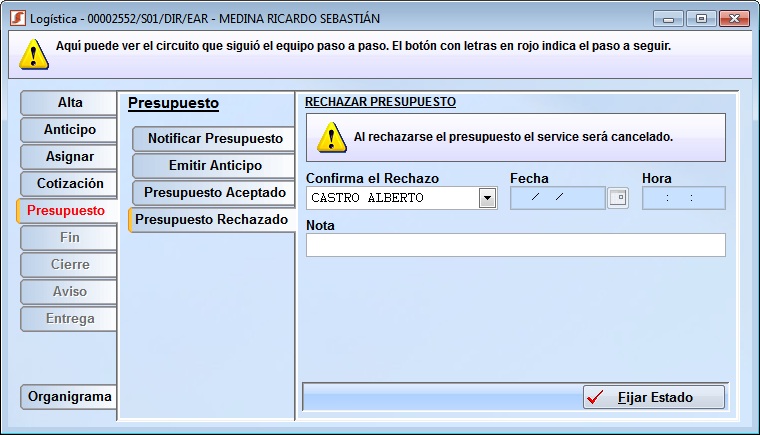The width and height of the screenshot is (760, 435).
Task: Switch to the Alta step tab
Action: pyautogui.click(x=69, y=103)
